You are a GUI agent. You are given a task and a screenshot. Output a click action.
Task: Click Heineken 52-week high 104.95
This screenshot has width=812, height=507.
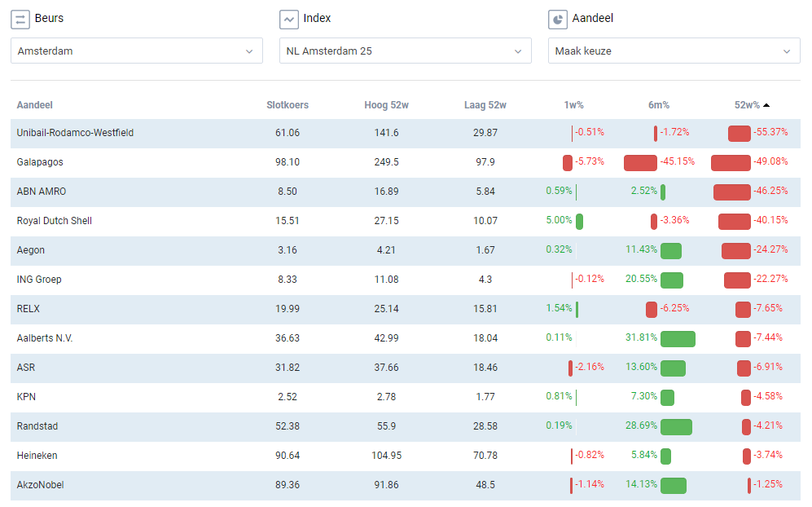[x=386, y=456]
